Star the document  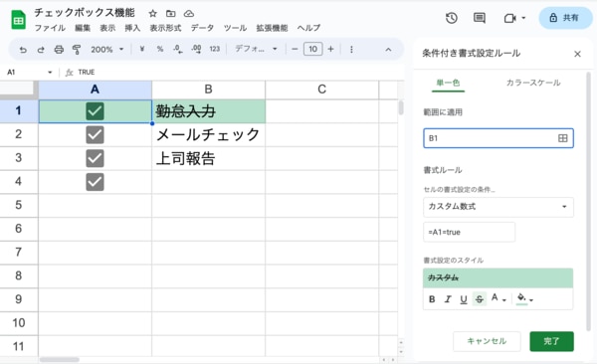click(x=152, y=14)
